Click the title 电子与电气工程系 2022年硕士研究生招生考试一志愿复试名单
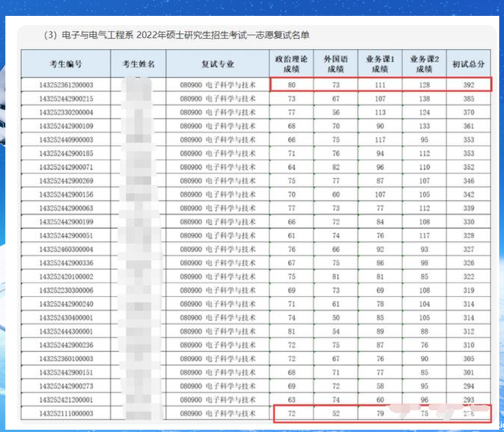 point(186,35)
